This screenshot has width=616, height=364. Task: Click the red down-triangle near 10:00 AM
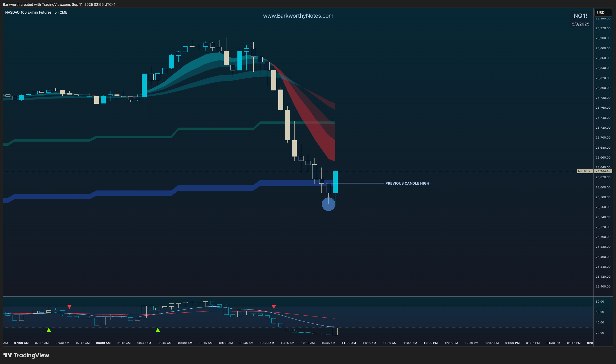(274, 307)
